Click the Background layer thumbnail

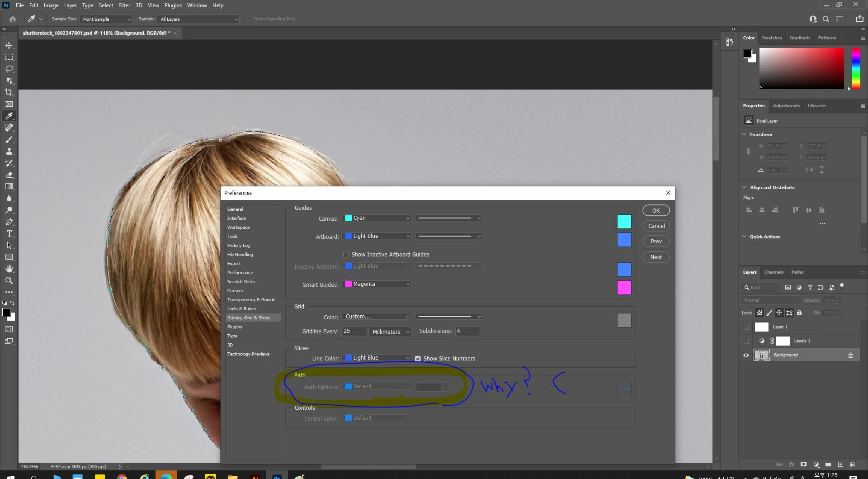762,355
